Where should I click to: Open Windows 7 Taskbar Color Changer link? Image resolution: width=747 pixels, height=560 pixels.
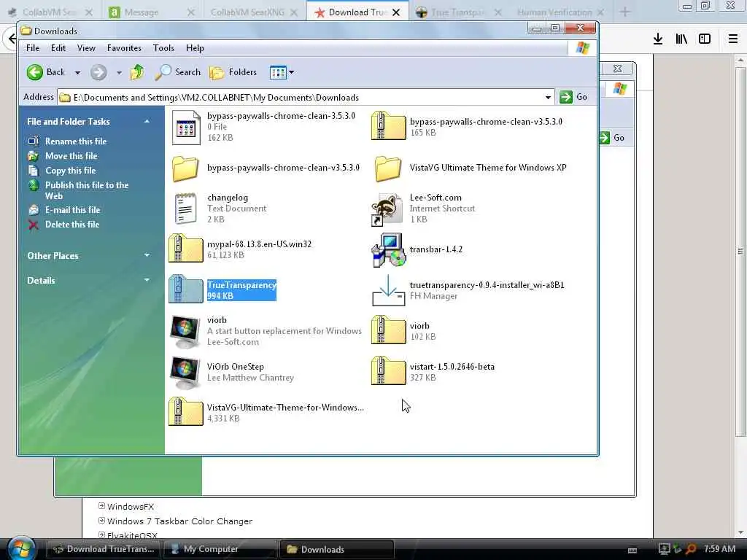[x=179, y=521]
